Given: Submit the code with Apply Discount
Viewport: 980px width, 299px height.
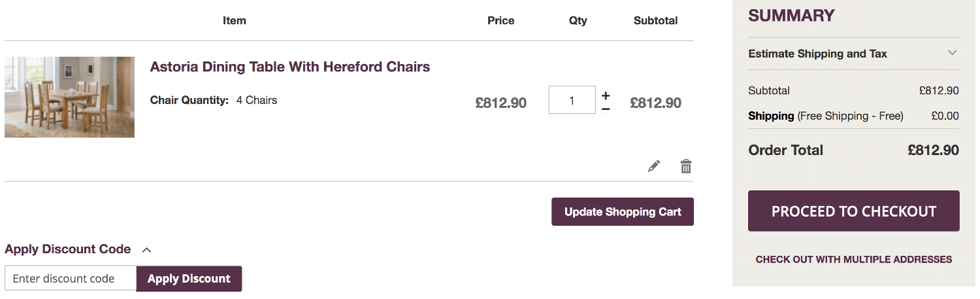Looking at the screenshot, I should tap(189, 279).
